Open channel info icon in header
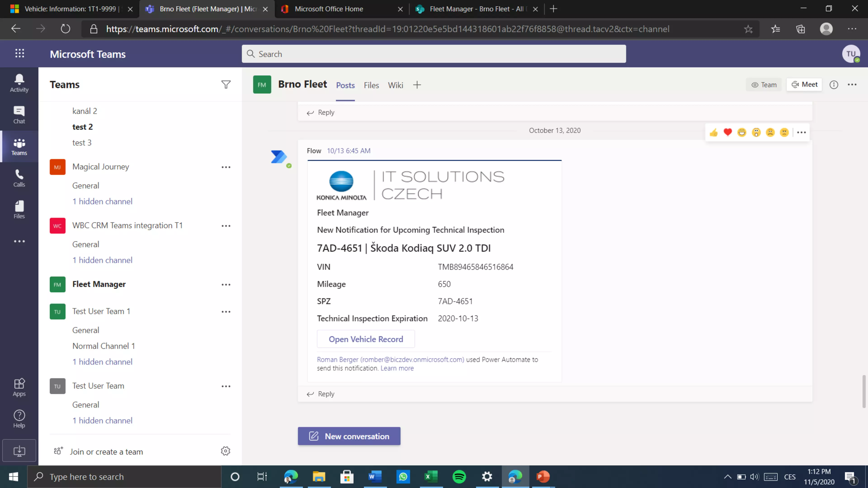Screen dimensions: 868x488 coord(834,84)
